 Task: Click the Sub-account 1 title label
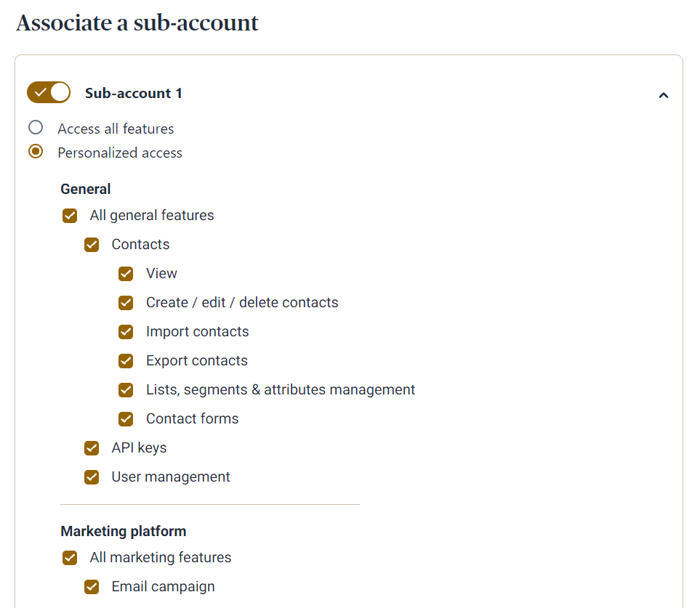point(134,93)
